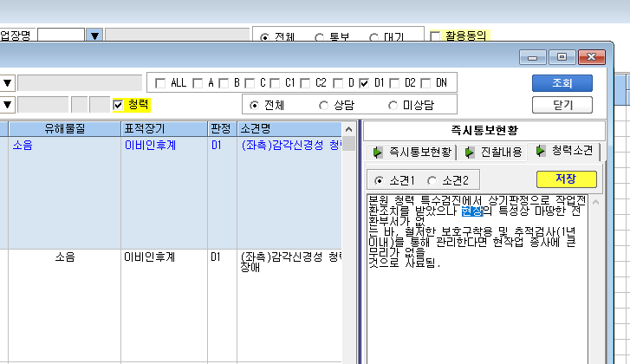Expand the upper-left dialog dropdown arrow
This screenshot has height=364, width=630.
tap(8, 83)
